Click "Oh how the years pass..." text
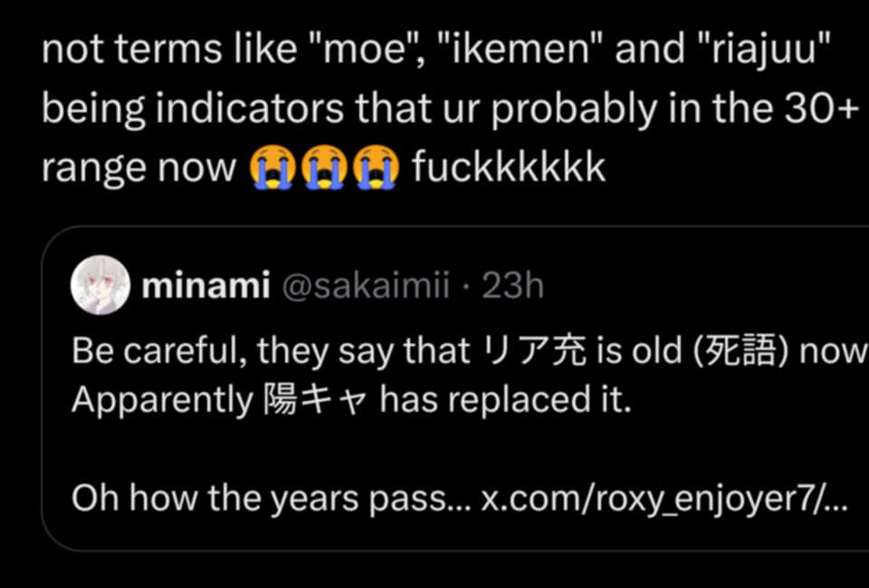 tap(271, 498)
